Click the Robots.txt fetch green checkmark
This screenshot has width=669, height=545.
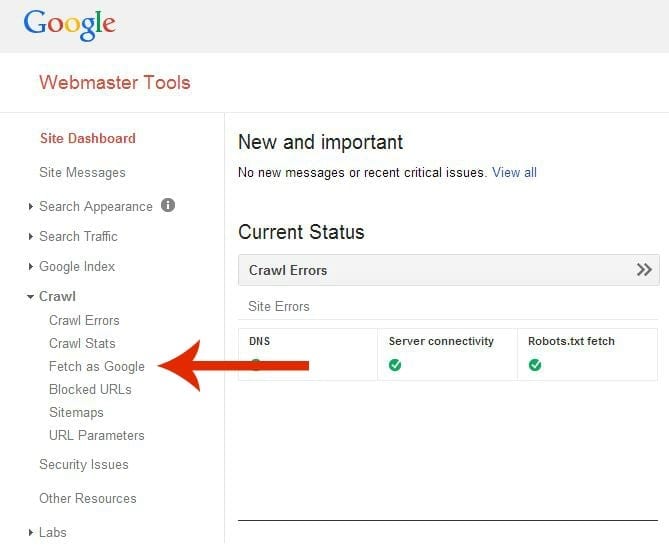coord(535,365)
